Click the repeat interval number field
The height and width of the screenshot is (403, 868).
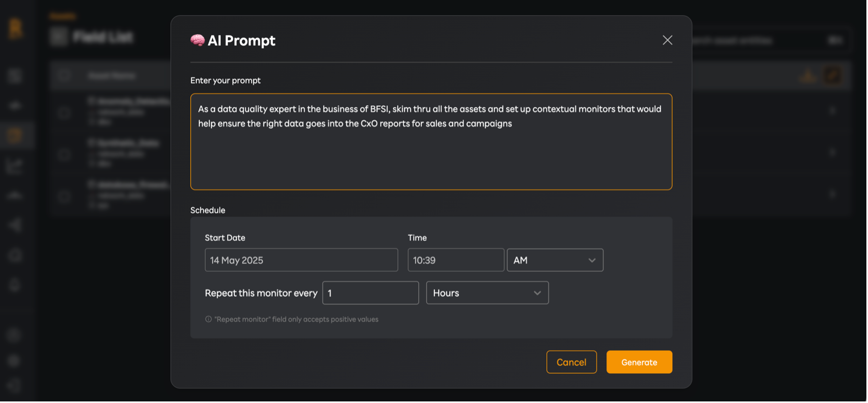click(x=370, y=293)
